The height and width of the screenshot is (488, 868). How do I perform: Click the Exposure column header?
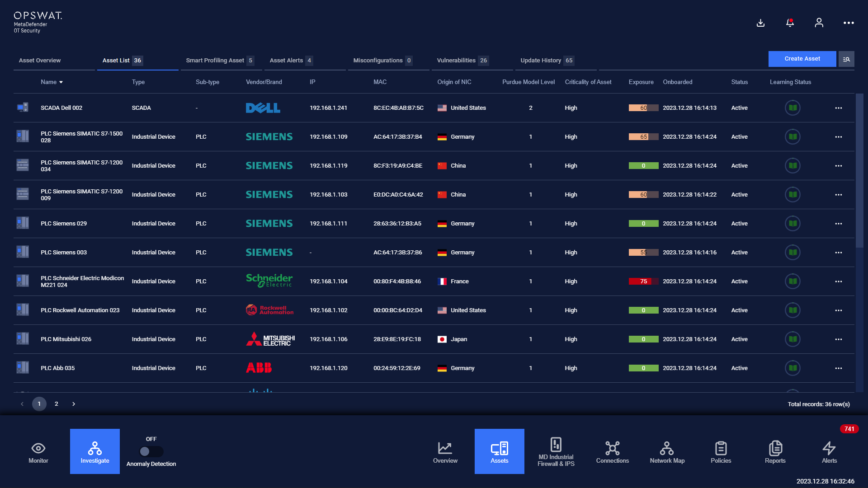pos(641,82)
